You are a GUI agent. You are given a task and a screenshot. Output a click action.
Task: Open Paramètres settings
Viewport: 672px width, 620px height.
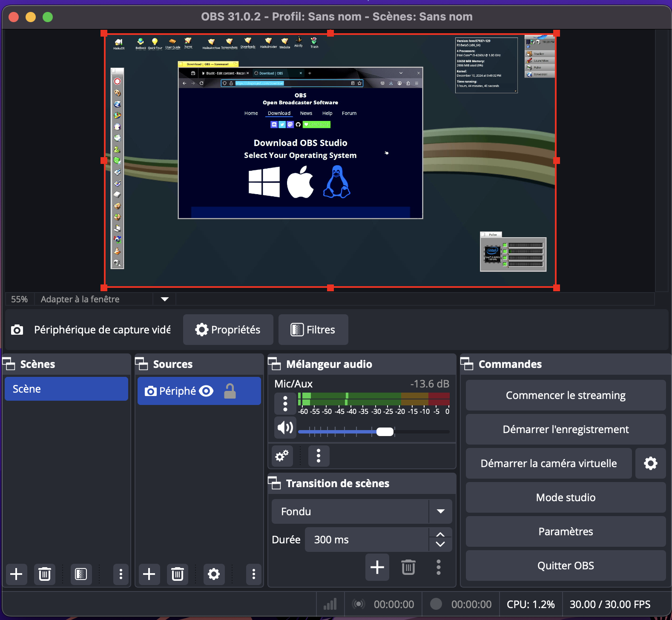[x=566, y=531]
